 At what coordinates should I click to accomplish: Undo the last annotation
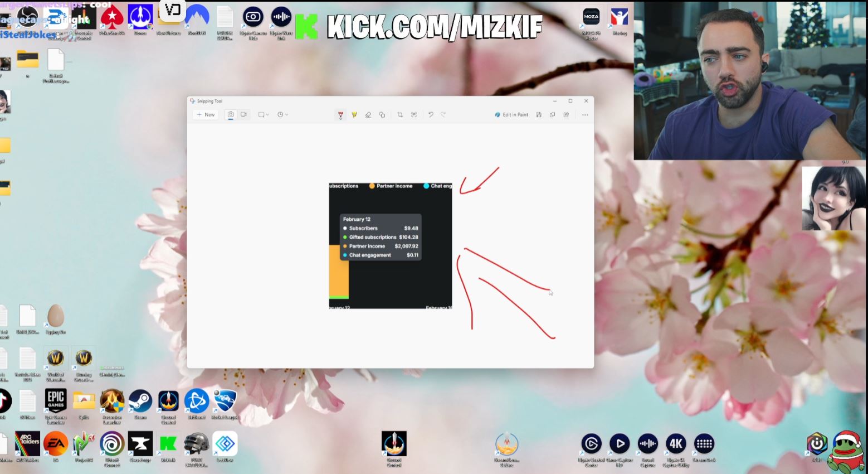(431, 115)
